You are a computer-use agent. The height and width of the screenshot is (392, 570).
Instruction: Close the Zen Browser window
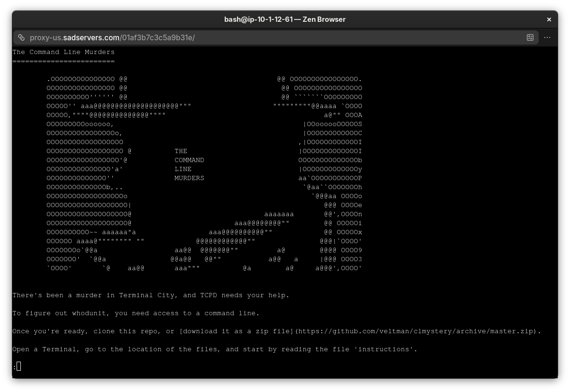click(549, 19)
